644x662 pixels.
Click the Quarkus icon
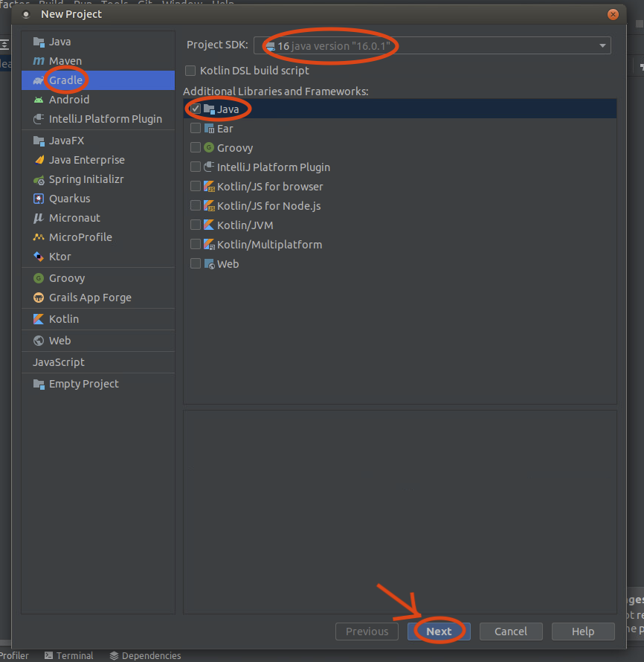39,199
